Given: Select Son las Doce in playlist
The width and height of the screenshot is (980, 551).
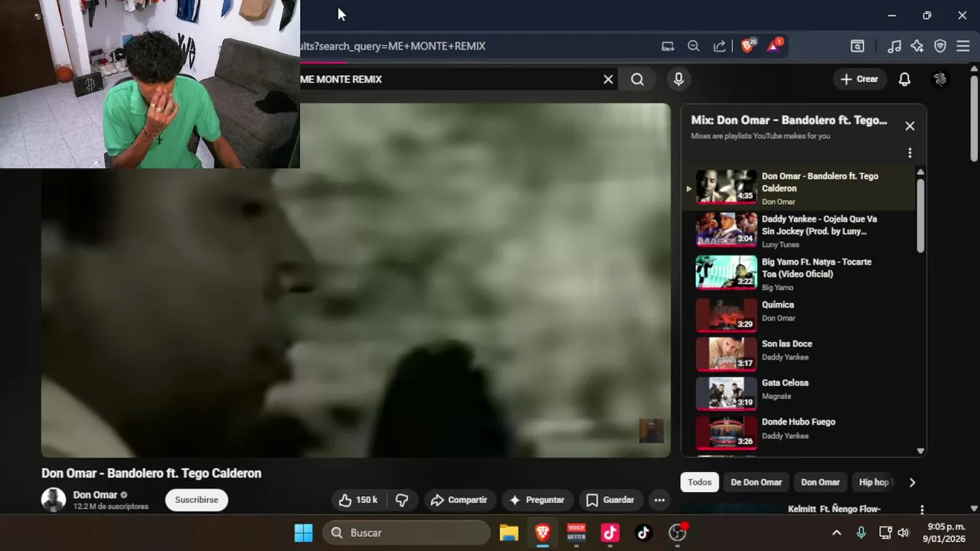Looking at the screenshot, I should [799, 353].
